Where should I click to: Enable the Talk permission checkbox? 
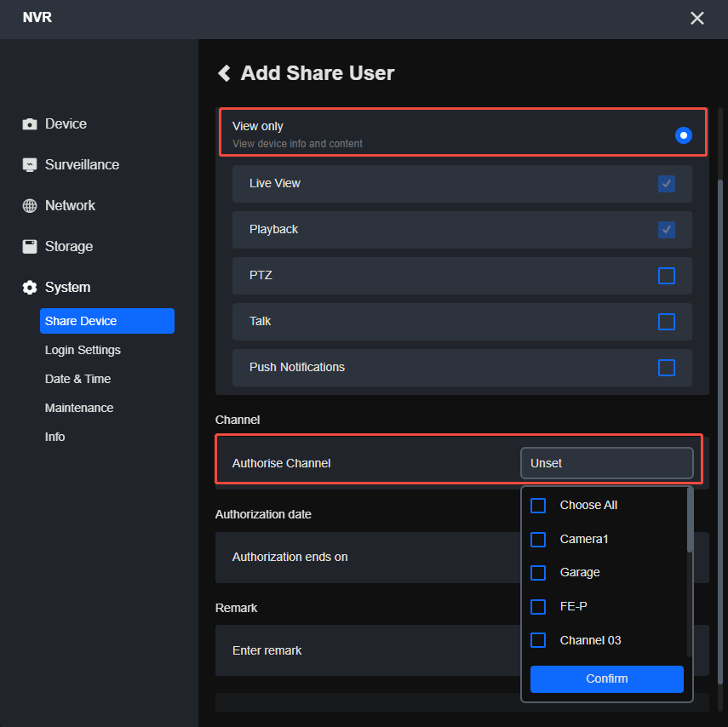tap(666, 321)
